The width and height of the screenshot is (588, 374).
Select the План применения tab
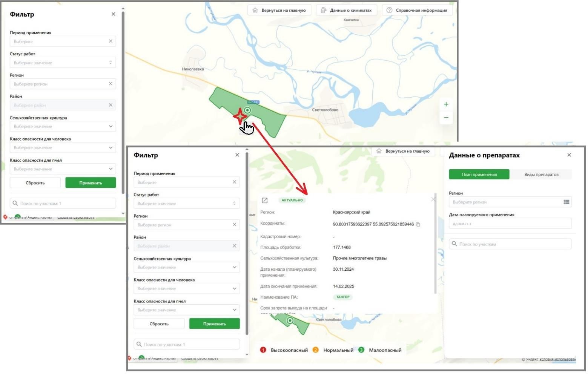coord(479,174)
